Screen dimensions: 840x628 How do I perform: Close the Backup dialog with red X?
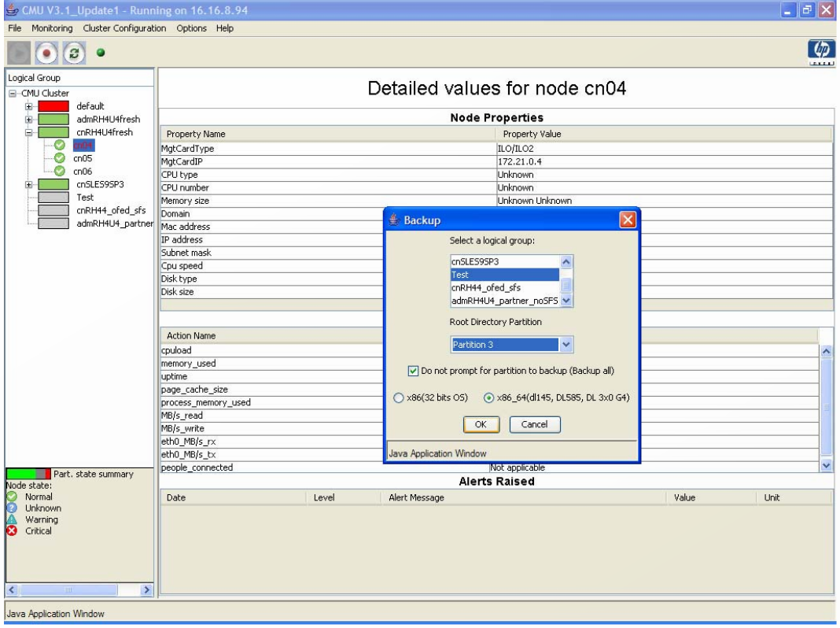point(628,220)
